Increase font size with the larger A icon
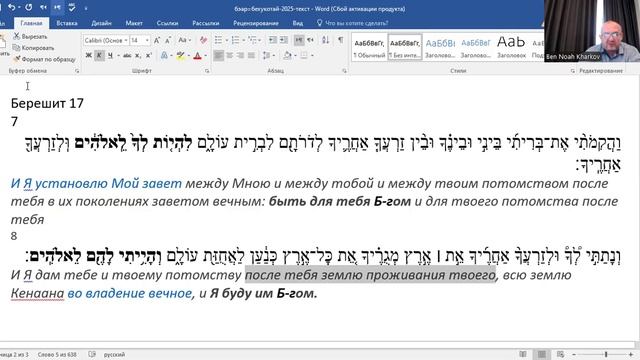This screenshot has width=640, height=360. click(x=157, y=40)
